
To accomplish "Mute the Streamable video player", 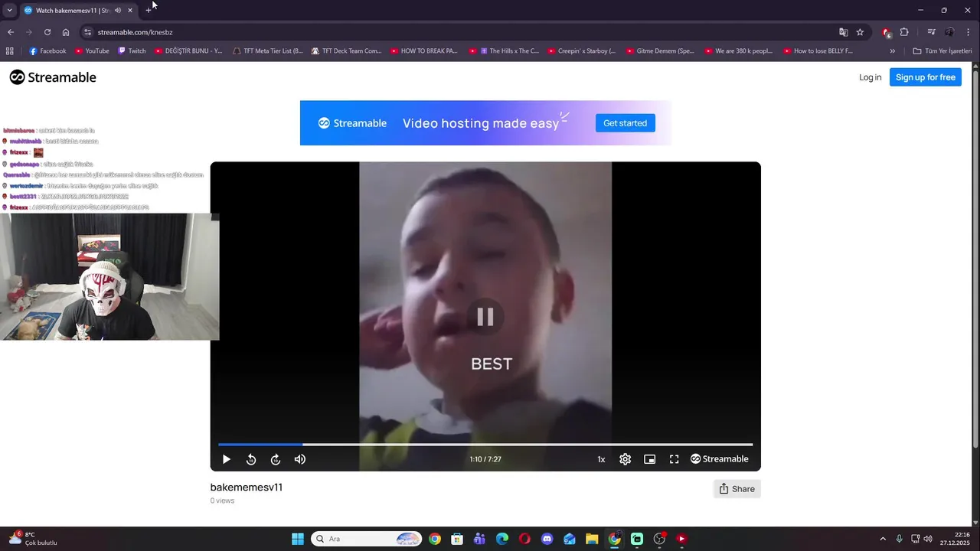I will pos(300,459).
